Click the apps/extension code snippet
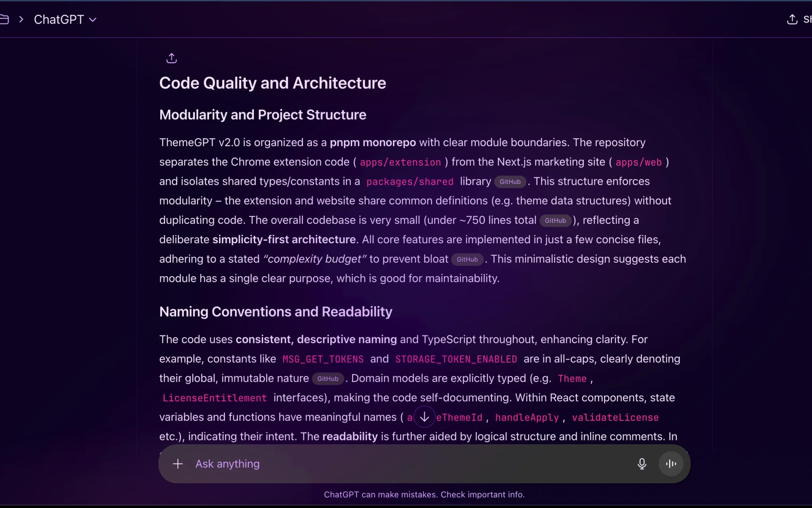Screen dimensions: 812x508 tap(400, 162)
